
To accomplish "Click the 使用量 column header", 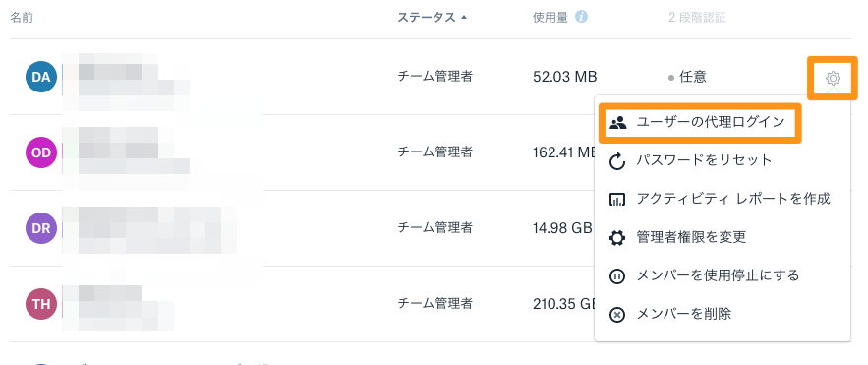I will click(550, 17).
